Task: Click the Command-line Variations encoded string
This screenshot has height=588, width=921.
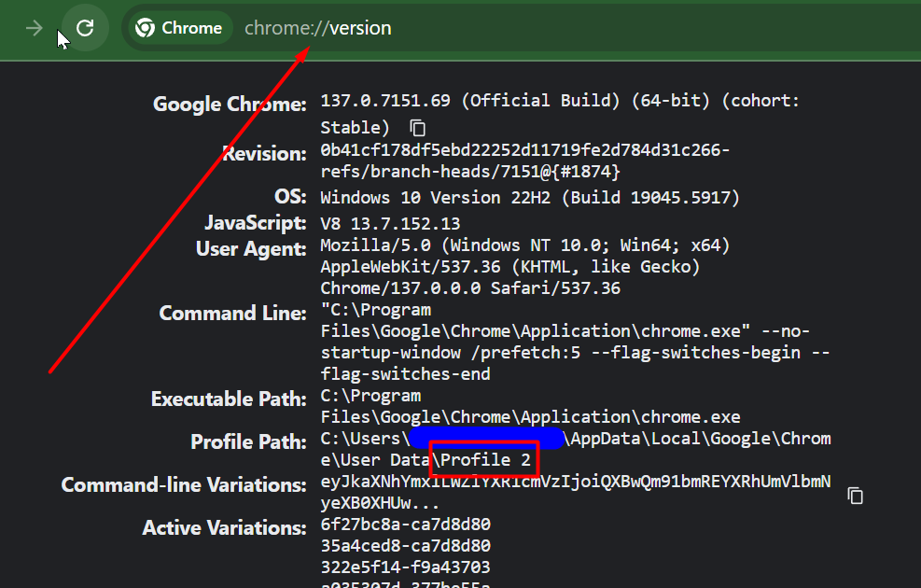Action: point(576,492)
